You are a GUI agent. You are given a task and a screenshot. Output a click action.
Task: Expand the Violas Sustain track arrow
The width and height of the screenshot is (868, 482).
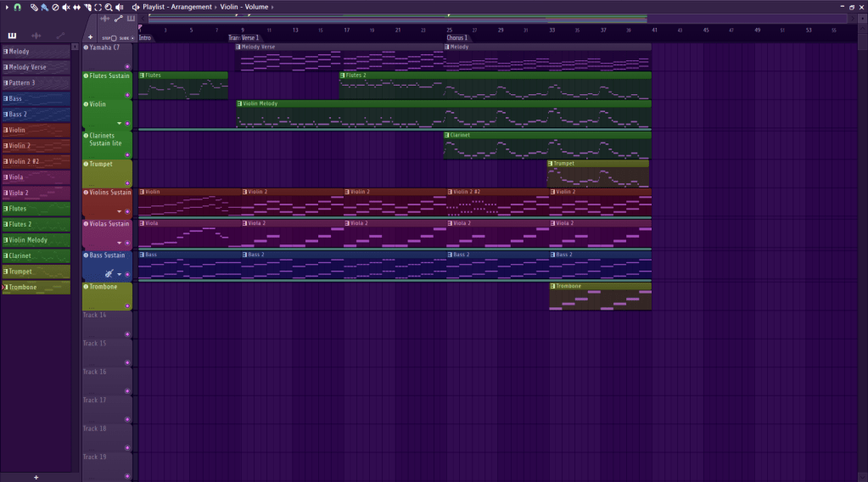point(120,243)
